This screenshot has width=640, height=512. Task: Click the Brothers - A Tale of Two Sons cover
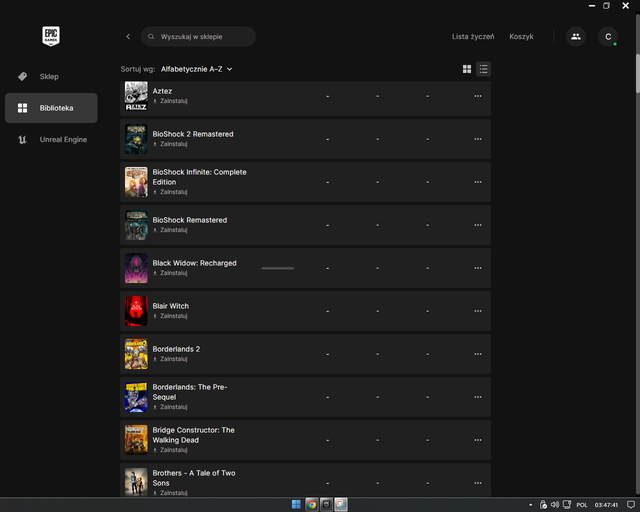pos(136,482)
